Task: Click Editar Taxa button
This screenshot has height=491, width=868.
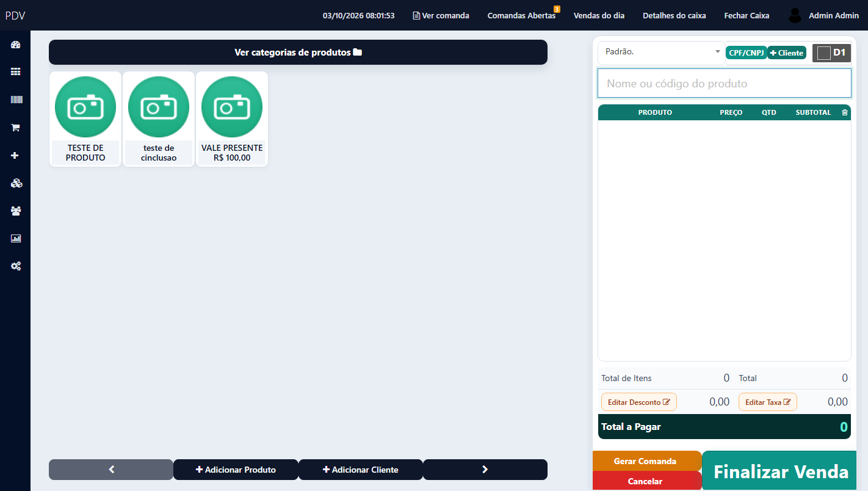Action: [x=768, y=402]
